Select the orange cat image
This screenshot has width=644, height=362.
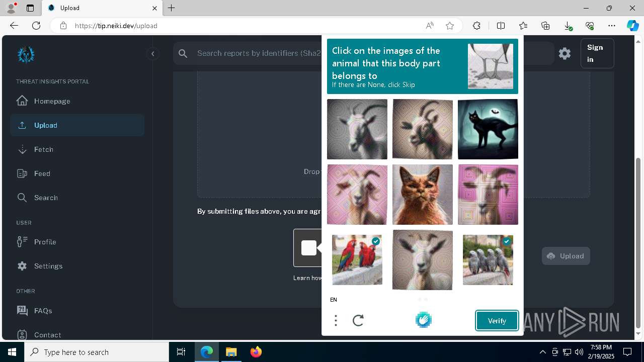click(423, 195)
